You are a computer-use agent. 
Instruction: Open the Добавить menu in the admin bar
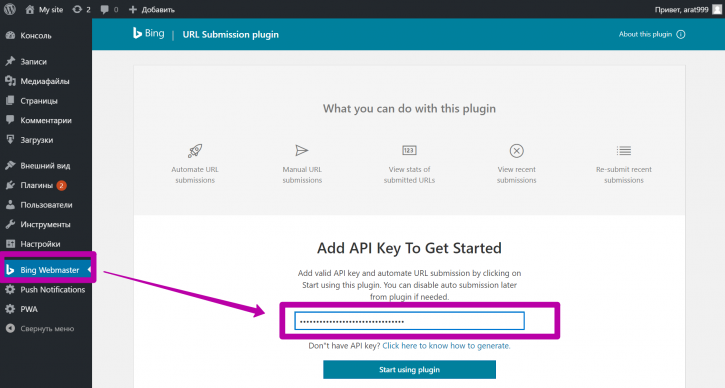pos(152,9)
